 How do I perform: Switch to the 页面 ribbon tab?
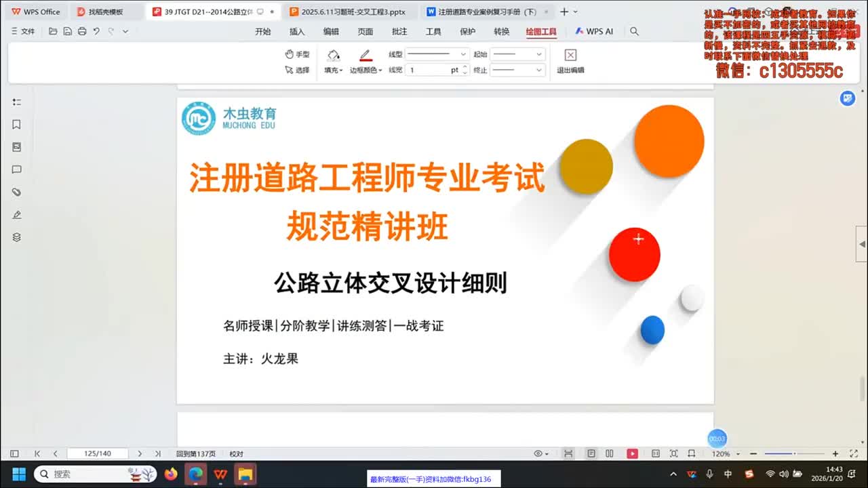(366, 31)
